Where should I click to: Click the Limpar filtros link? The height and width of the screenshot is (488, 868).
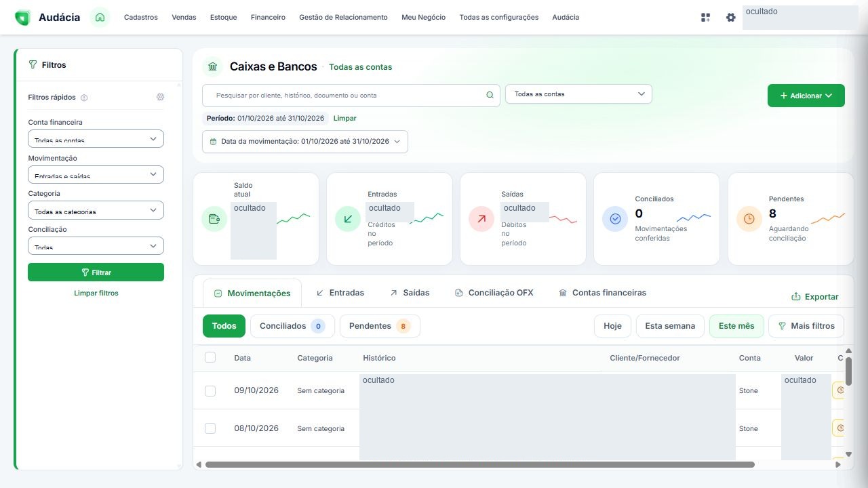point(96,293)
